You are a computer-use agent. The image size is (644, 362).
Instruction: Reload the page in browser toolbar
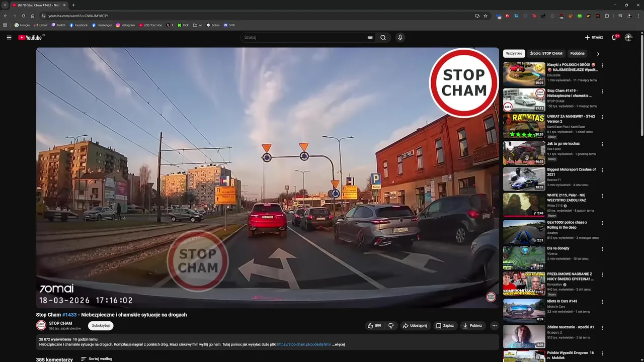pos(23,16)
